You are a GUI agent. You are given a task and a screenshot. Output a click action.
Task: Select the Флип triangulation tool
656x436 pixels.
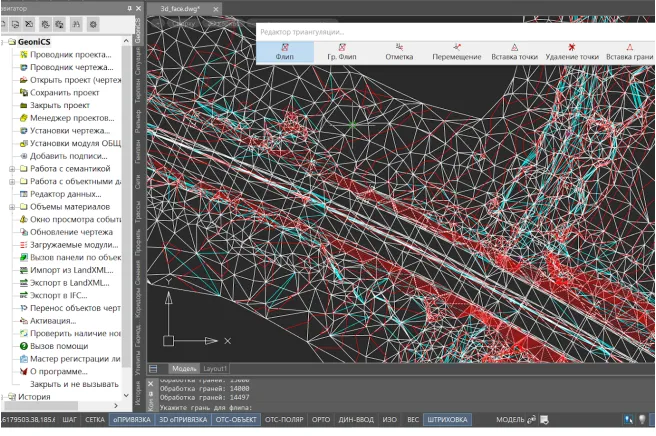pyautogui.click(x=285, y=52)
